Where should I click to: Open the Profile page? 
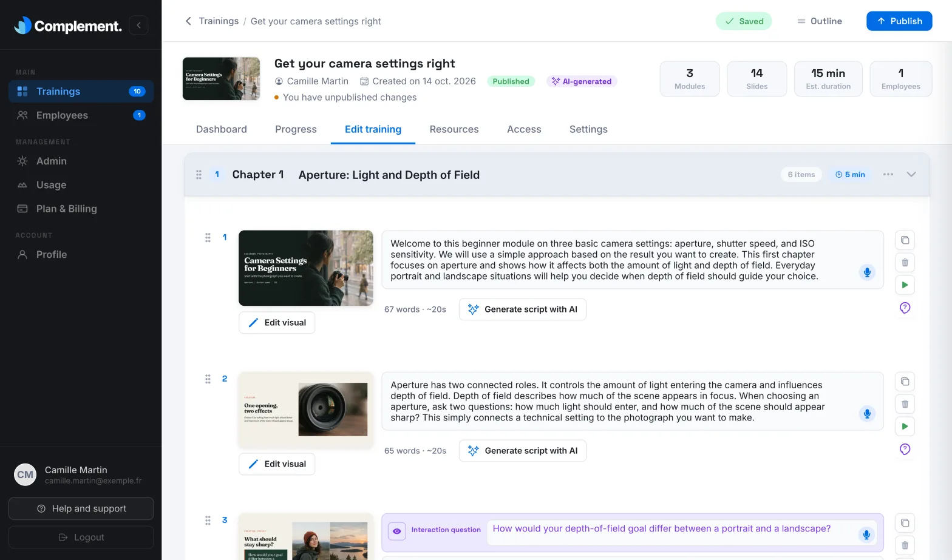point(81,255)
